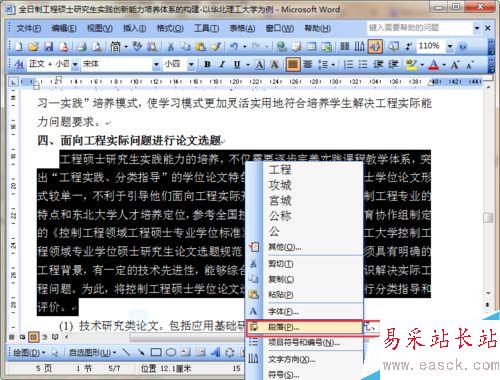The image size is (500, 380).
Task: Open the 插入(I) menu
Action: tap(134, 28)
